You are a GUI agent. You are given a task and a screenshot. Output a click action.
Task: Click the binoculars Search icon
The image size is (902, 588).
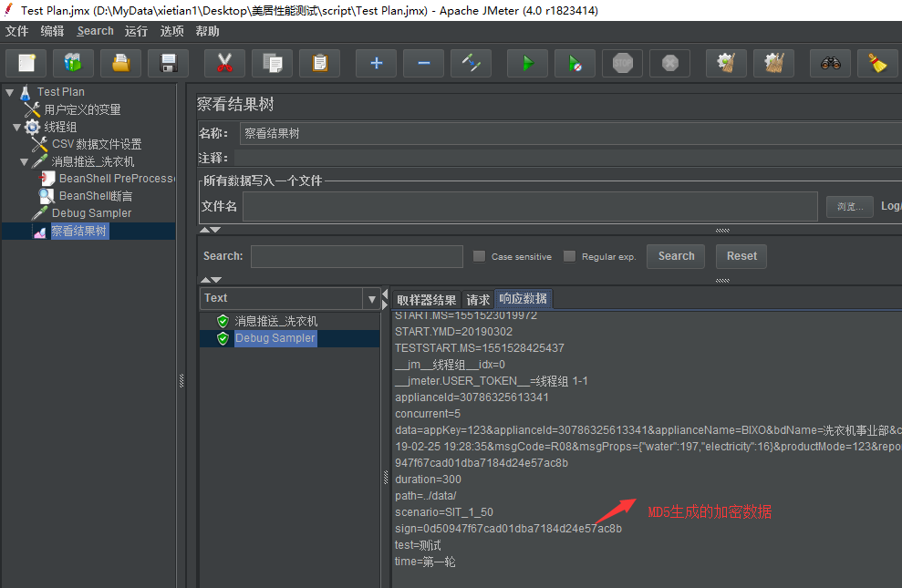pos(831,63)
